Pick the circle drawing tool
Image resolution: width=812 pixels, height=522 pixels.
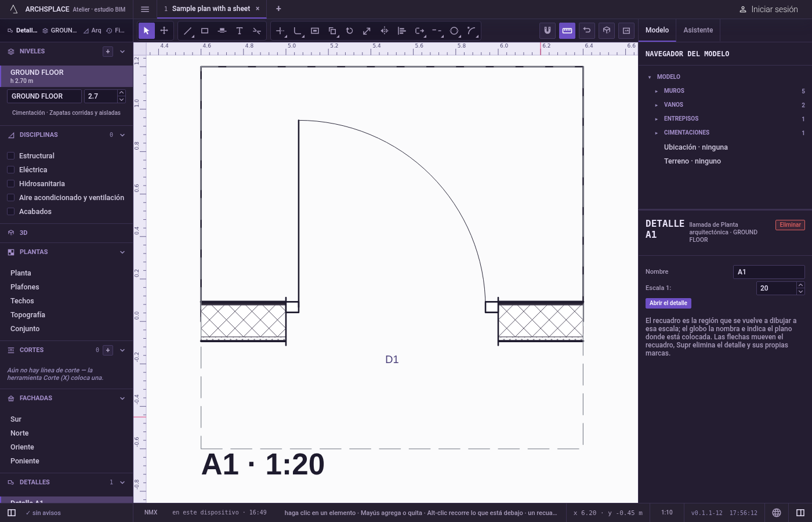[x=454, y=31]
